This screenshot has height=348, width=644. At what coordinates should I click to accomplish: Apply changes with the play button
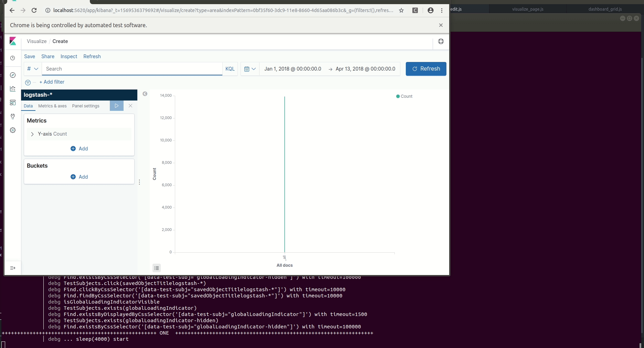(x=117, y=106)
